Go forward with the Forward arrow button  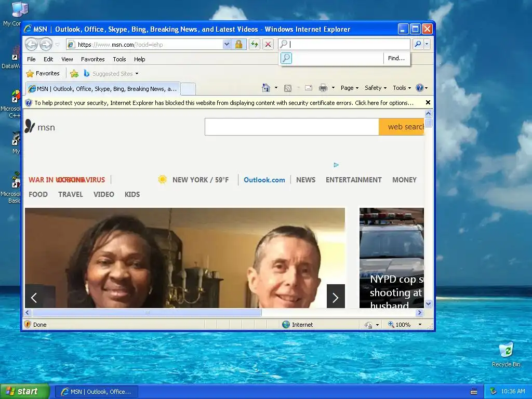point(46,44)
